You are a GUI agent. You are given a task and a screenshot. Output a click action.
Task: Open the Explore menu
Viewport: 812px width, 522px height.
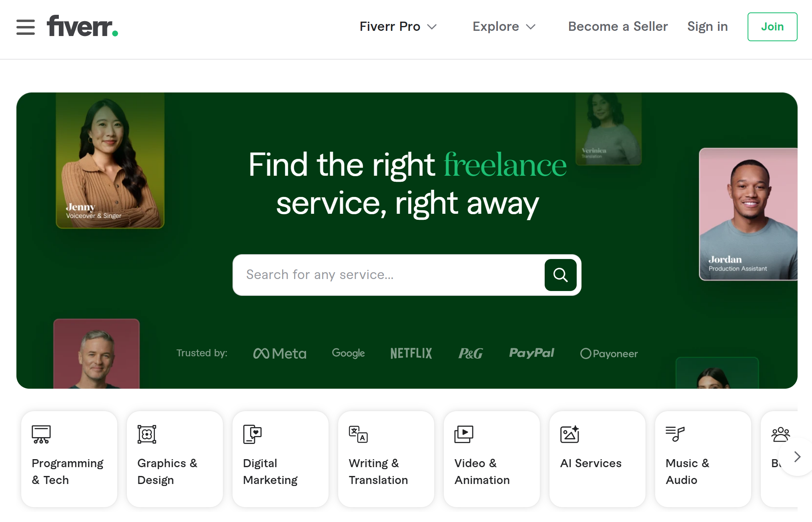point(495,26)
